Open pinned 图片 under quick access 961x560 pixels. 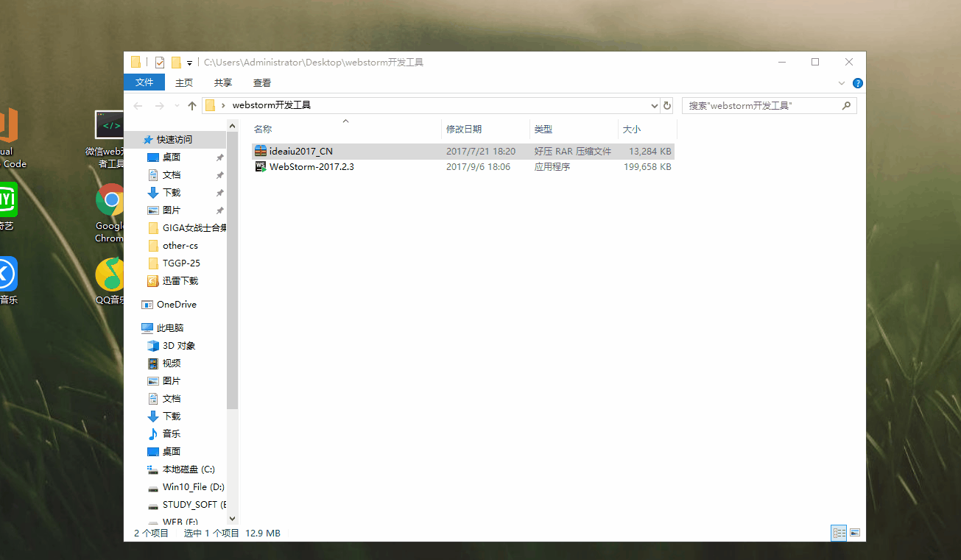172,210
